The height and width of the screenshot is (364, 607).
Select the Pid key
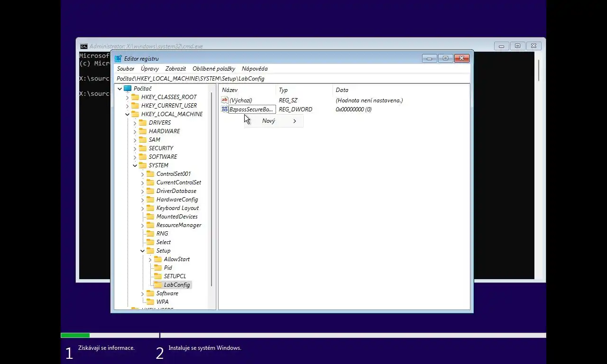[168, 268]
